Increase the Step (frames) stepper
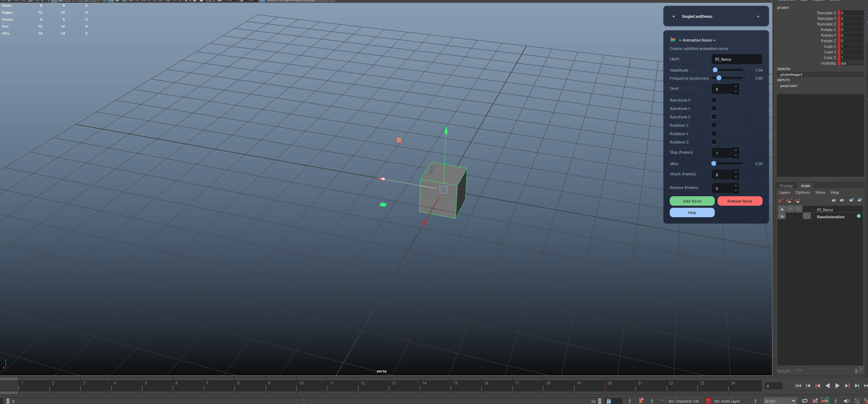This screenshot has width=868, height=404. (x=736, y=150)
